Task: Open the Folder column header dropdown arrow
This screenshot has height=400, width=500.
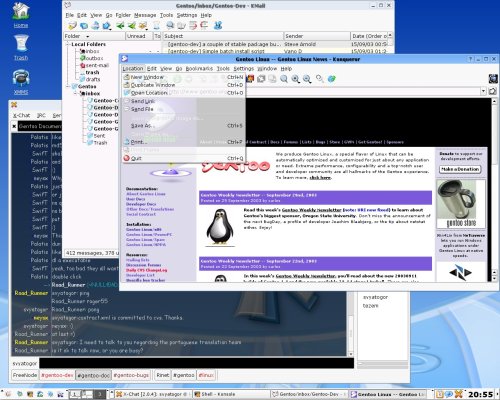Action: click(88, 36)
